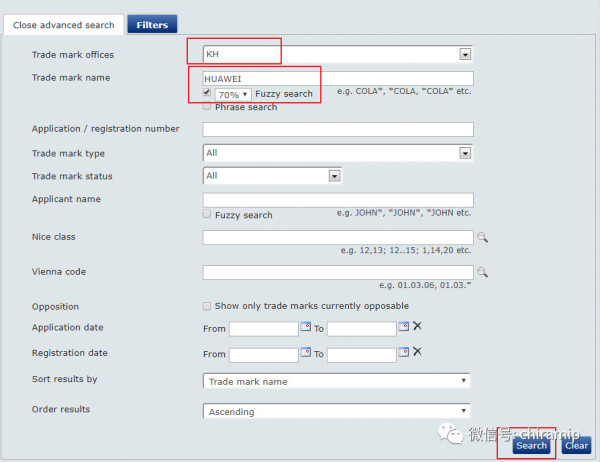This screenshot has width=600, height=462.
Task: Focus the Application / registration number field
Action: tap(338, 129)
